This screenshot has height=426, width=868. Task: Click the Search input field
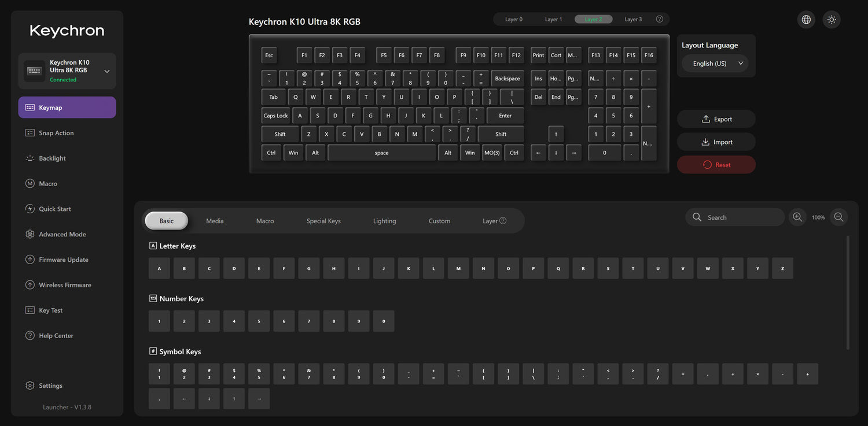point(735,217)
